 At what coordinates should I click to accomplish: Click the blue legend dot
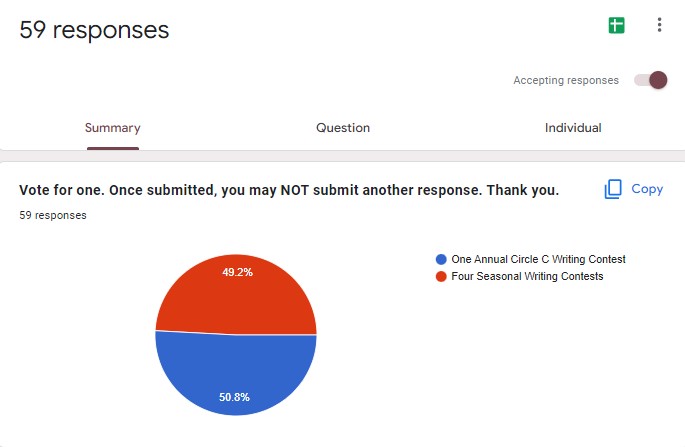point(441,259)
